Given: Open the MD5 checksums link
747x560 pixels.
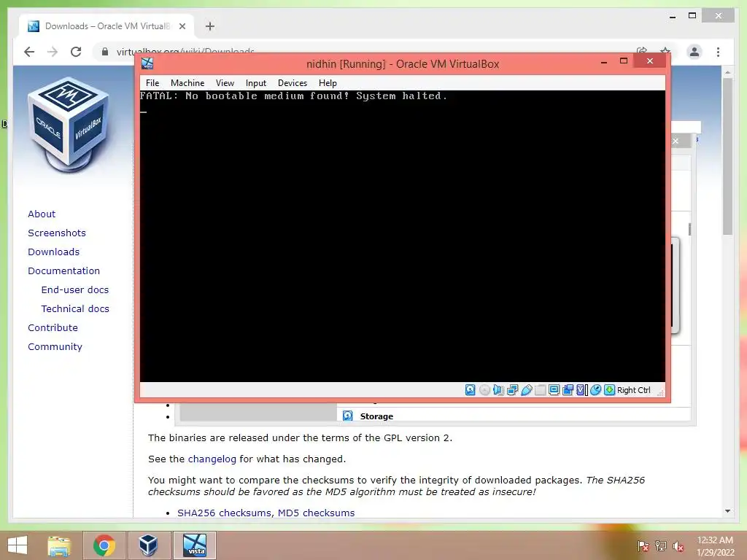Looking at the screenshot, I should [317, 513].
